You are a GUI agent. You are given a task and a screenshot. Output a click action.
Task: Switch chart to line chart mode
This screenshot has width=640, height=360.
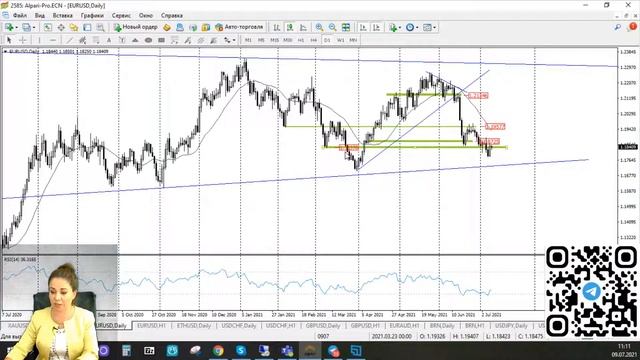click(303, 27)
